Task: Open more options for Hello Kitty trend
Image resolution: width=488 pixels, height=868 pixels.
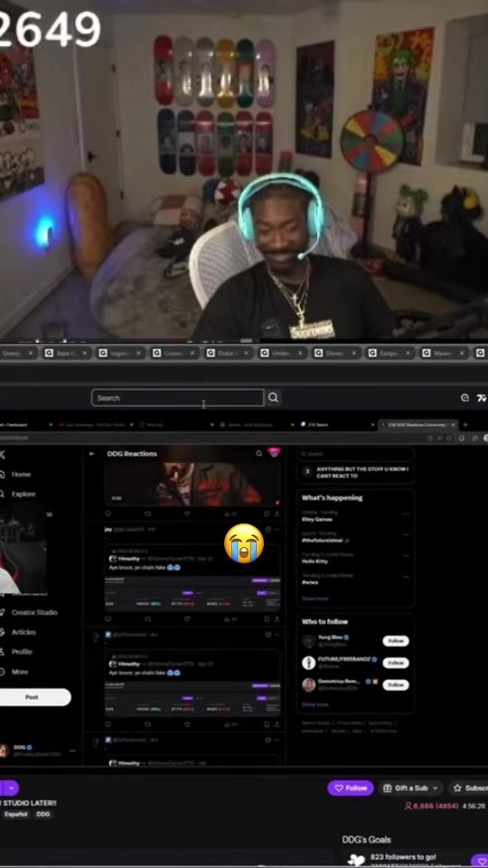Action: pos(406,556)
